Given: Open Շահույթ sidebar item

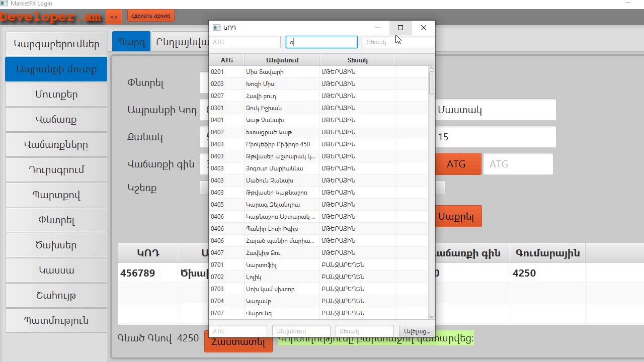Looking at the screenshot, I should click(56, 295).
